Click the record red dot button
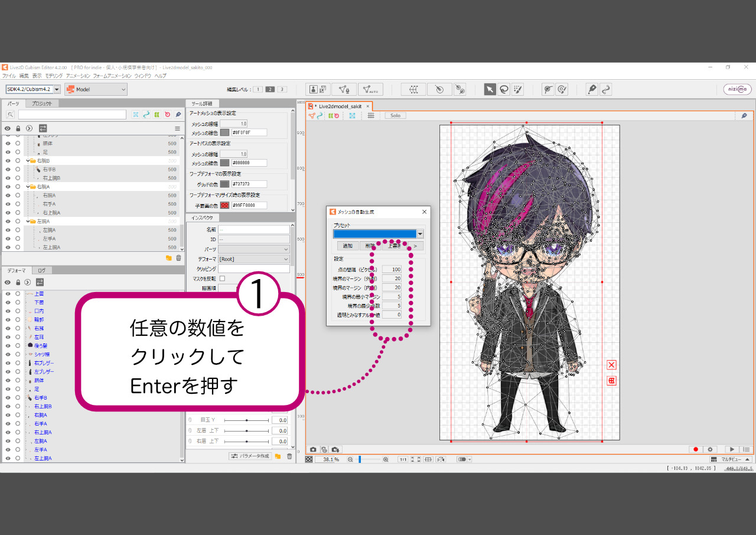 pyautogui.click(x=696, y=450)
